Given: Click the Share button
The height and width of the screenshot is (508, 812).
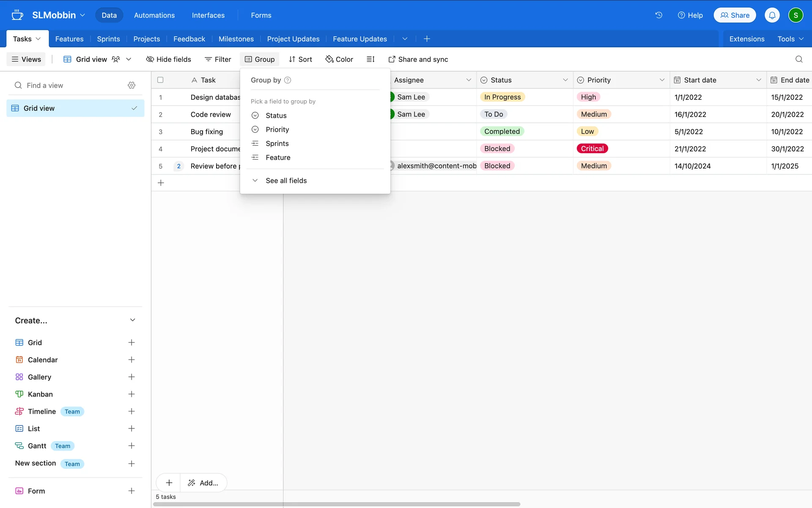Looking at the screenshot, I should (x=735, y=15).
